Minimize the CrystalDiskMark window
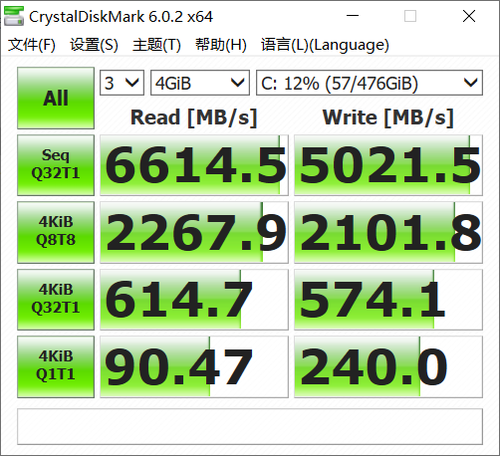Image resolution: width=500 pixels, height=456 pixels. point(352,16)
